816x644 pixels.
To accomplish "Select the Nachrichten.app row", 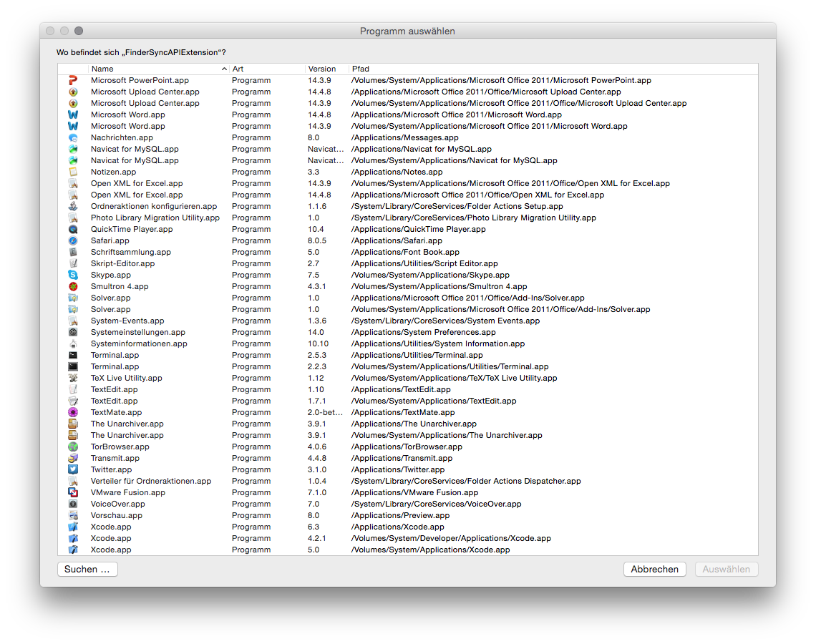I will pyautogui.click(x=122, y=137).
